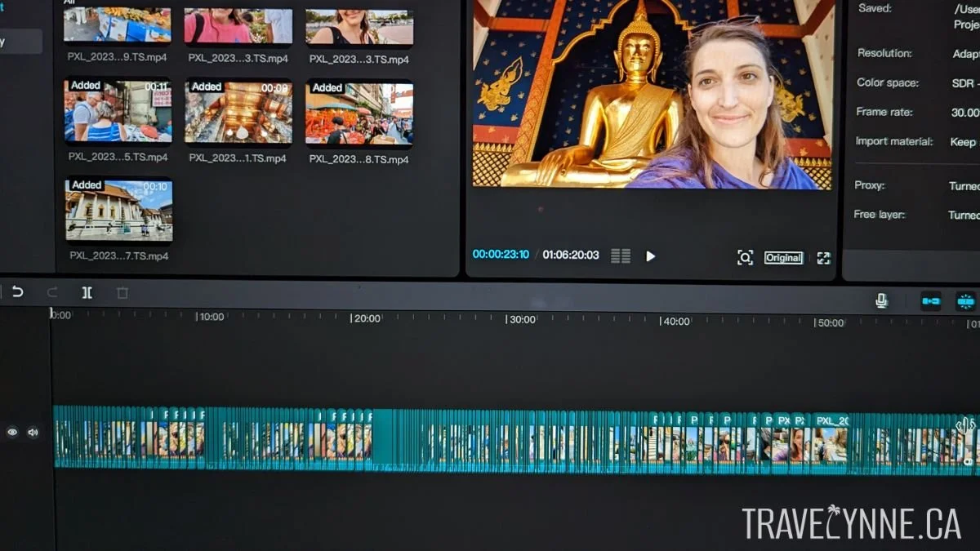Select media clip PXL_2023...1.TS.mp4 thumbnail

[238, 111]
